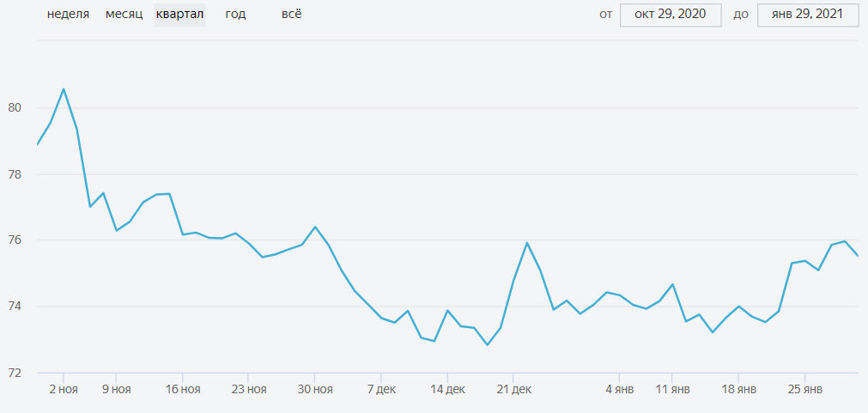Select the квартал period tab
Image resolution: width=868 pixels, height=413 pixels.
(180, 15)
